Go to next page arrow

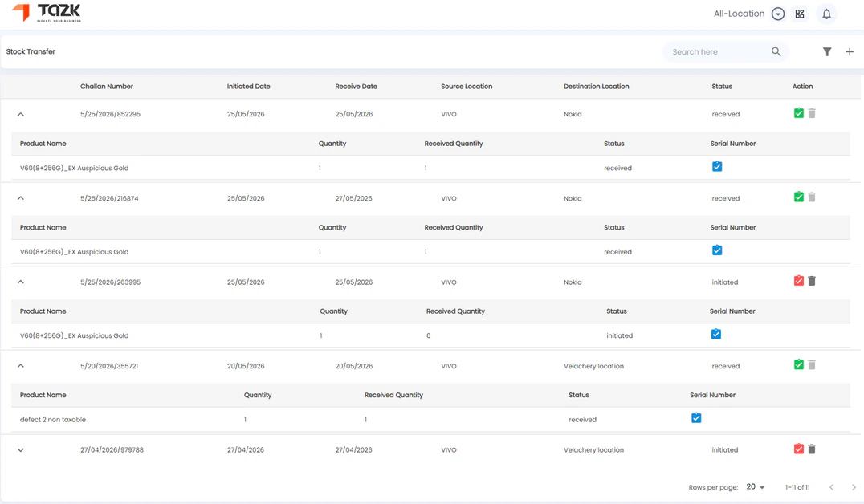point(854,487)
